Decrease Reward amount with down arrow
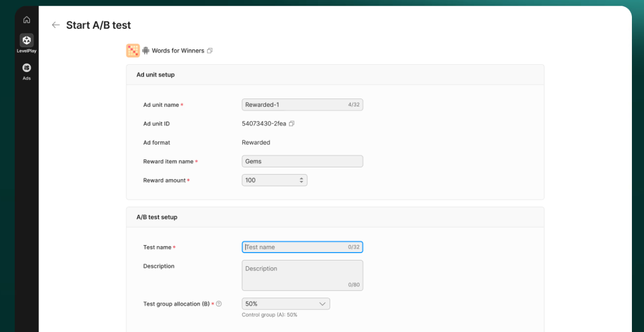 (301, 182)
